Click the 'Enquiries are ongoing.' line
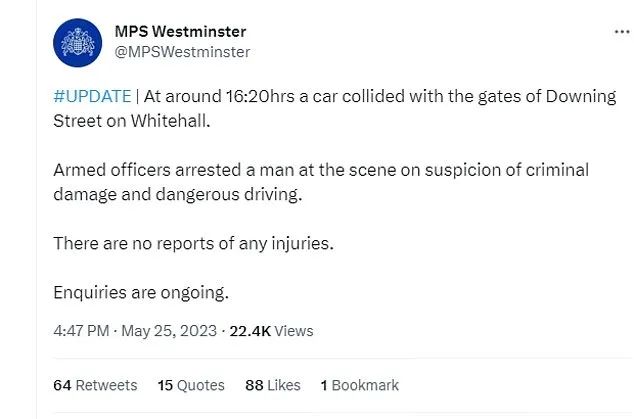 click(x=141, y=292)
